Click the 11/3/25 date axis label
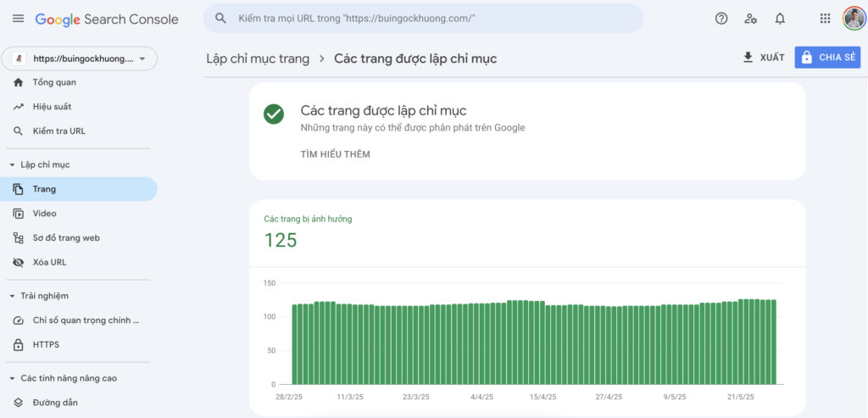This screenshot has width=868, height=418. pos(350,397)
